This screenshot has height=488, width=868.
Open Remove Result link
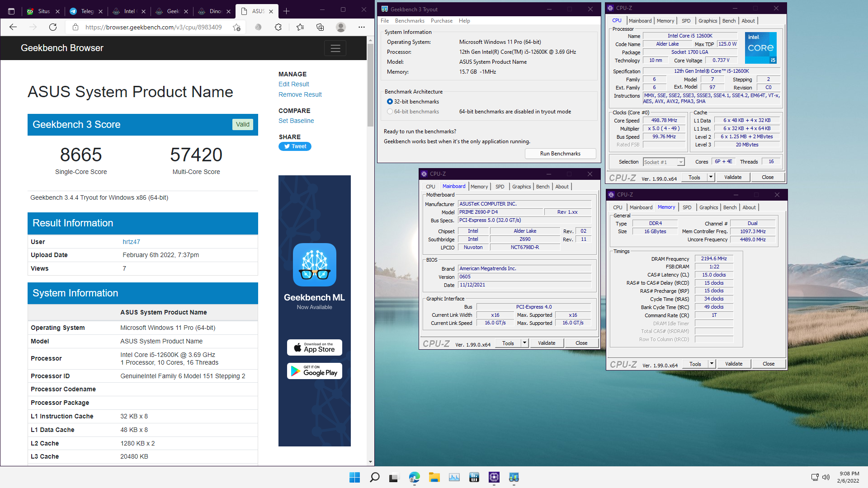[300, 94]
